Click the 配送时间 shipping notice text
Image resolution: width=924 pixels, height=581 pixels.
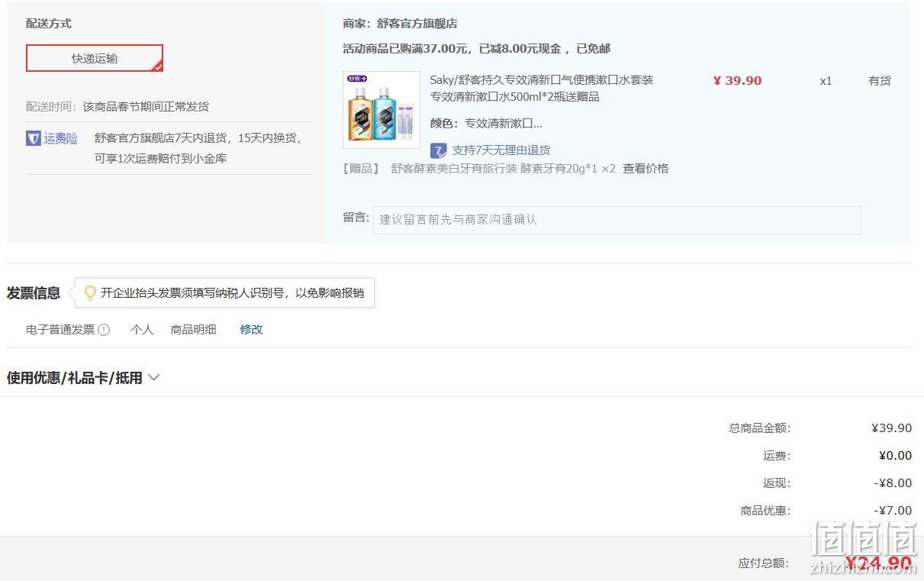(x=118, y=107)
